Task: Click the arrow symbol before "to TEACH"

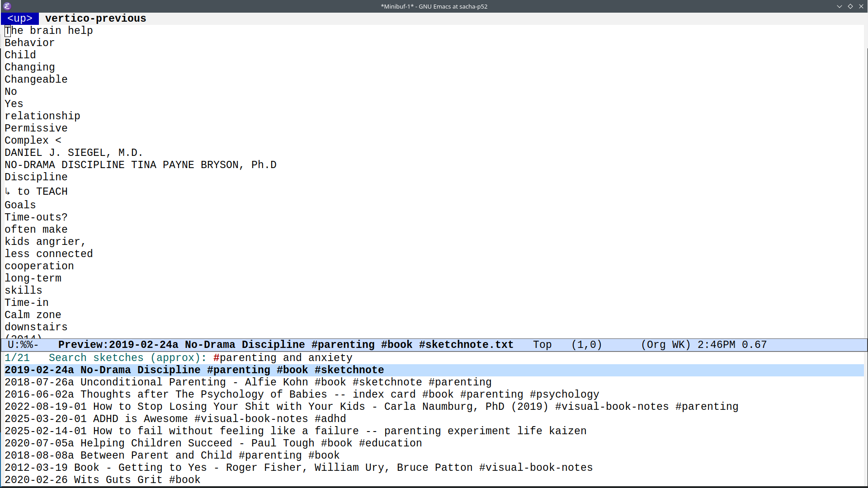Action: coord(8,192)
